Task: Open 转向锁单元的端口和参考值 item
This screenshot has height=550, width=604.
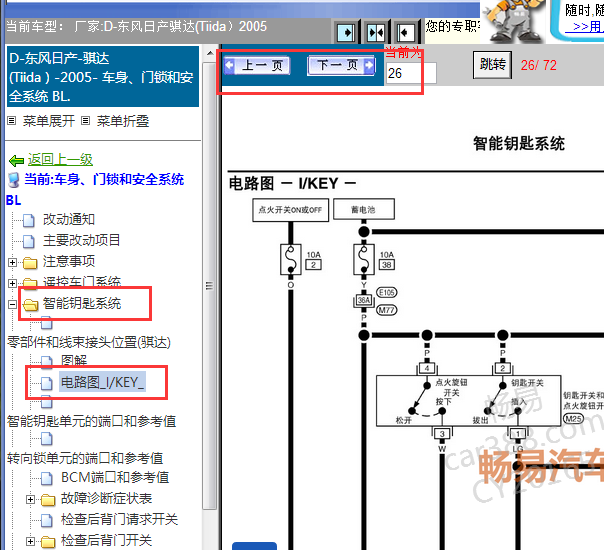Action: 85,458
